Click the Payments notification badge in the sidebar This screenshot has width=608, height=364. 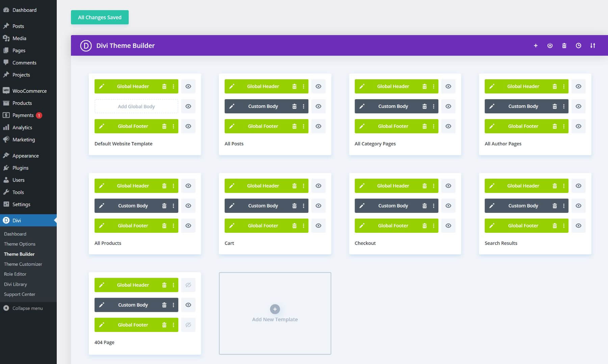(38, 115)
